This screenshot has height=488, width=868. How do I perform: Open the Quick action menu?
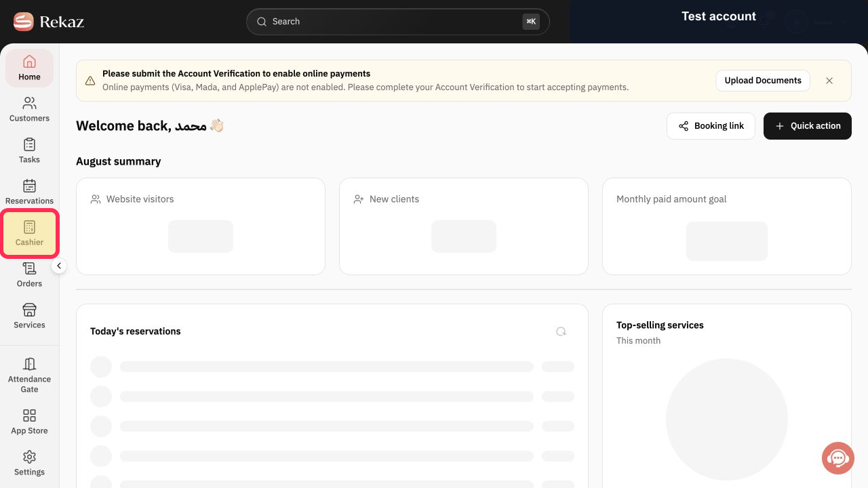click(807, 126)
